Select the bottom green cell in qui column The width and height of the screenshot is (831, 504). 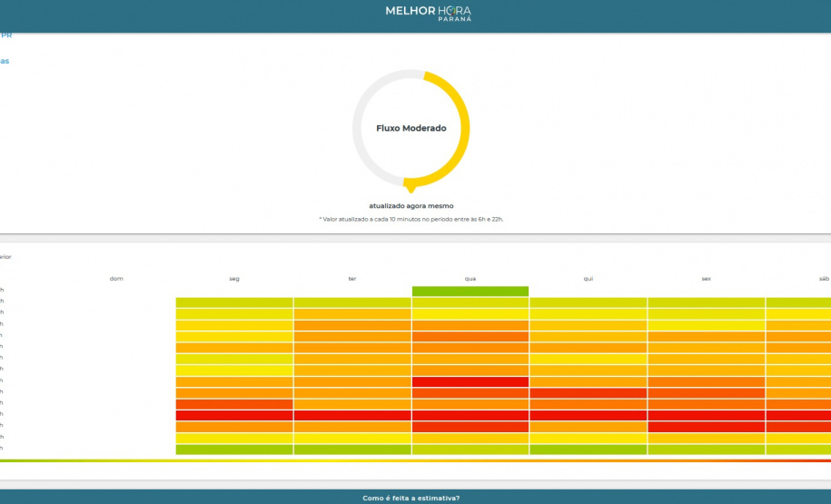click(x=589, y=450)
